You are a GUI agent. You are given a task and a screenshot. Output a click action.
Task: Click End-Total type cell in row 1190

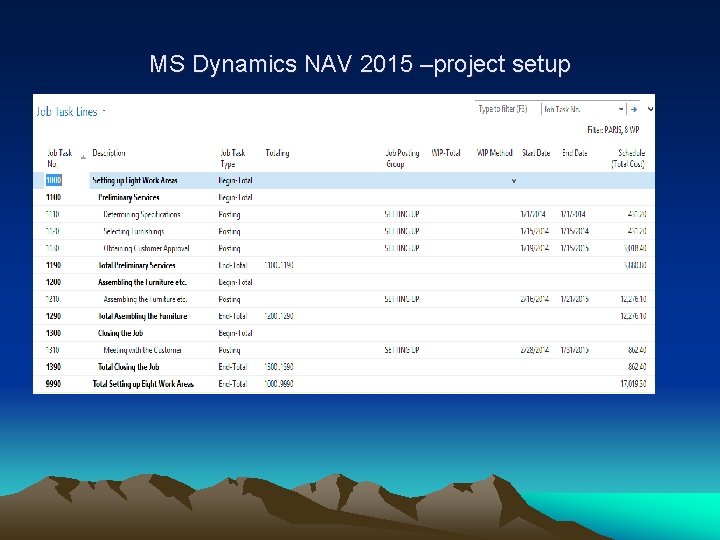point(232,265)
